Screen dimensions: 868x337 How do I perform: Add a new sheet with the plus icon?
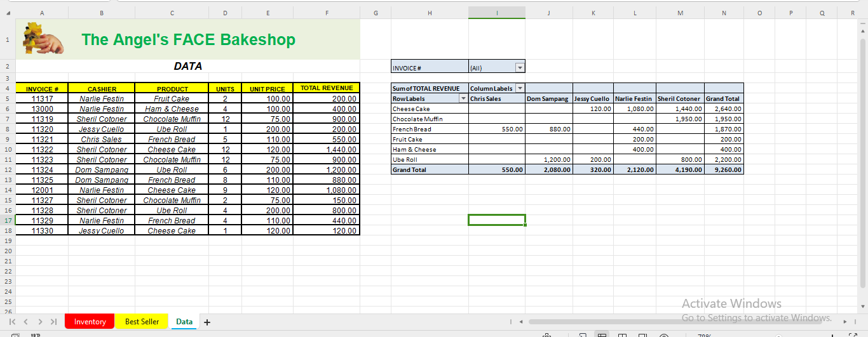207,322
